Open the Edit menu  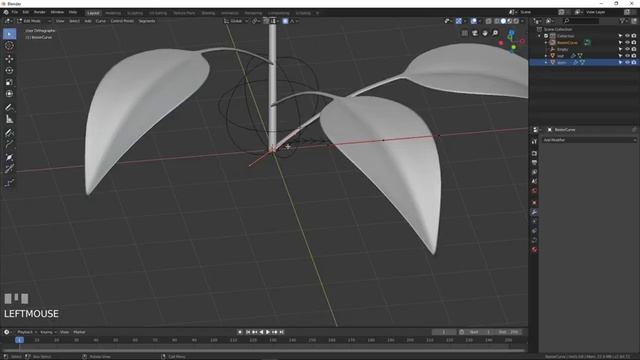pos(26,12)
